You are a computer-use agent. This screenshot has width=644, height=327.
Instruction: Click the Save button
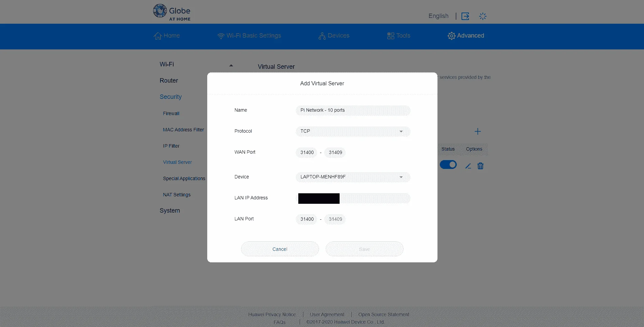click(365, 249)
